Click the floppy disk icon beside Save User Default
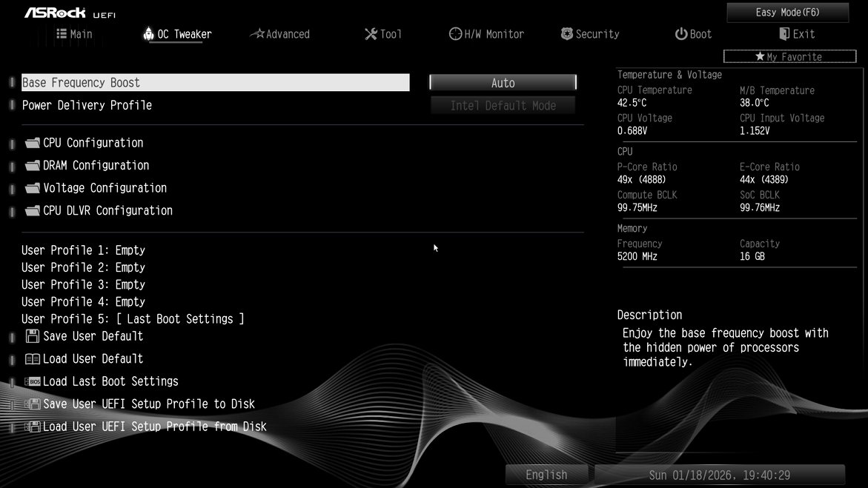This screenshot has width=868, height=488. [x=32, y=335]
